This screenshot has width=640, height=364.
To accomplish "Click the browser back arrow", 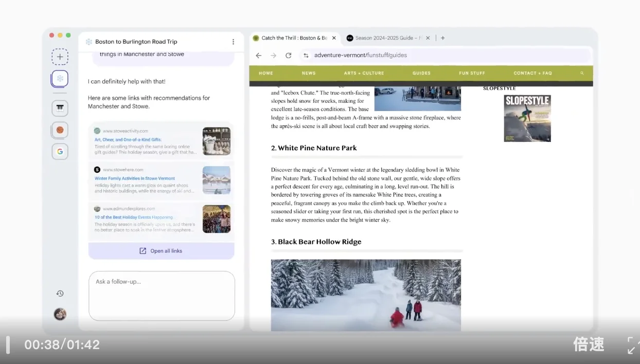I will point(259,56).
